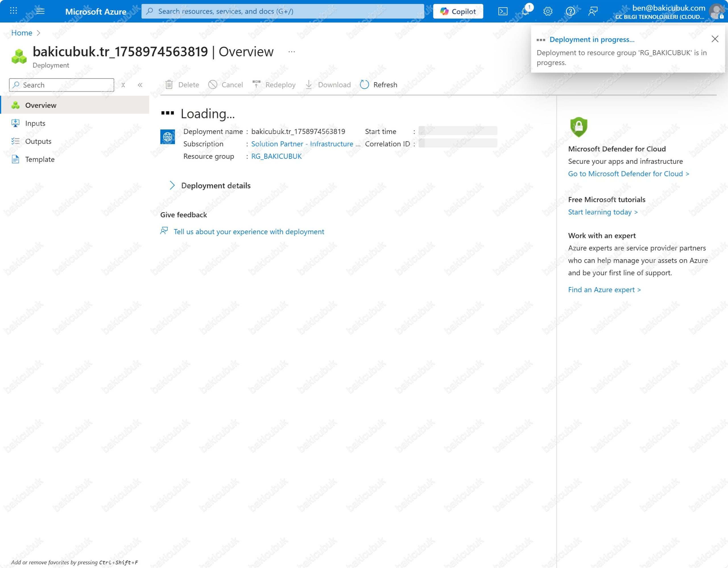Click the top-bar feedback icon

point(593,11)
